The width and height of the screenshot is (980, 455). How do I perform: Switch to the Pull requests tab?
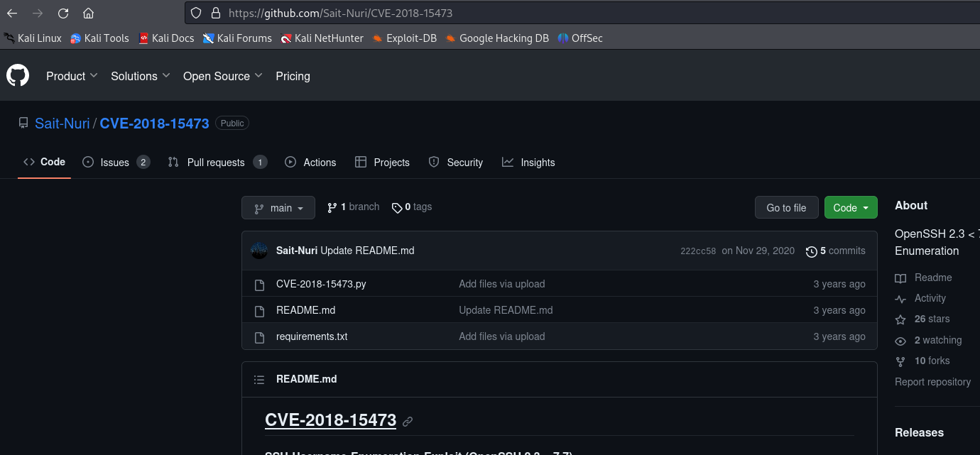coord(217,163)
